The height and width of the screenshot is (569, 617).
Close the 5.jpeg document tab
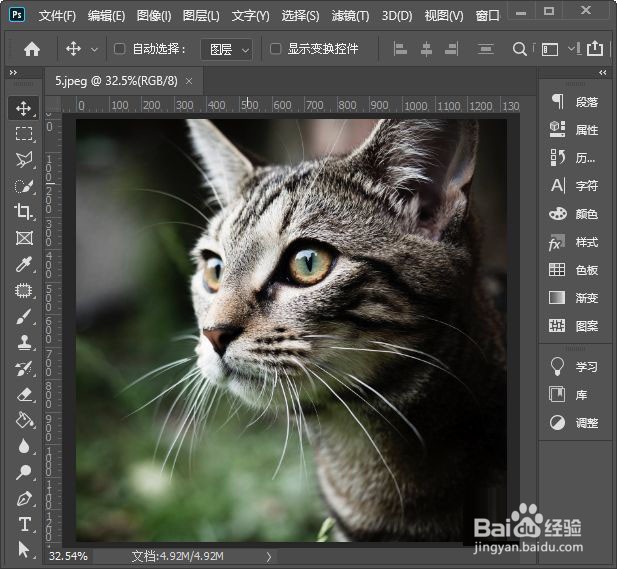[189, 81]
